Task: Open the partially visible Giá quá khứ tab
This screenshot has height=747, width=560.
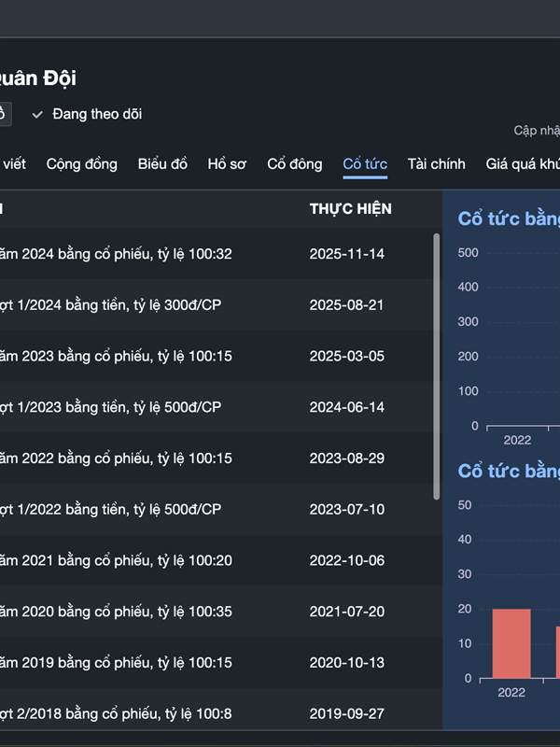Action: pos(523,164)
